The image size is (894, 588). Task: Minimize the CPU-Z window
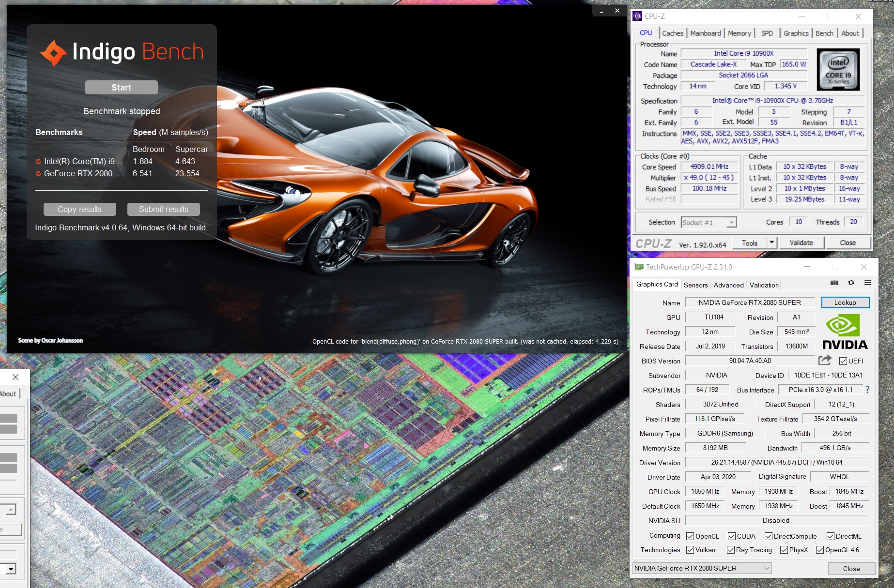coord(802,16)
